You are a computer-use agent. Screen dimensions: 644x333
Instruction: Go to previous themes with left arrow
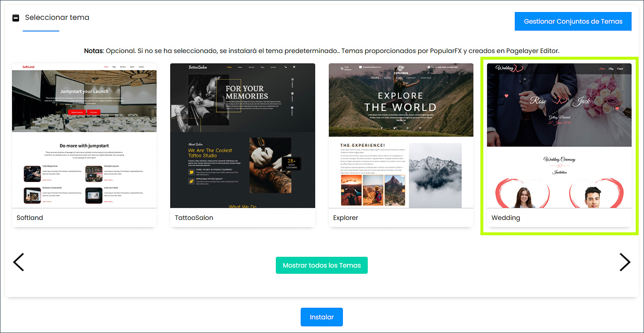click(19, 262)
